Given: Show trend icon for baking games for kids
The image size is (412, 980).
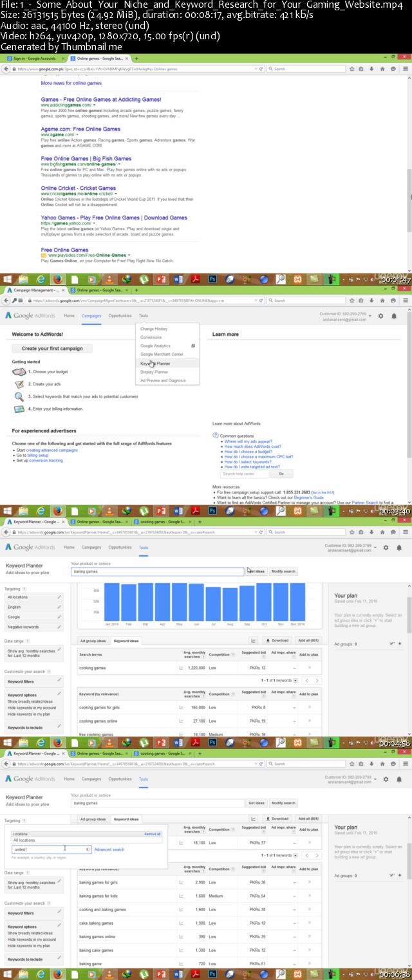Looking at the screenshot, I should (x=180, y=896).
